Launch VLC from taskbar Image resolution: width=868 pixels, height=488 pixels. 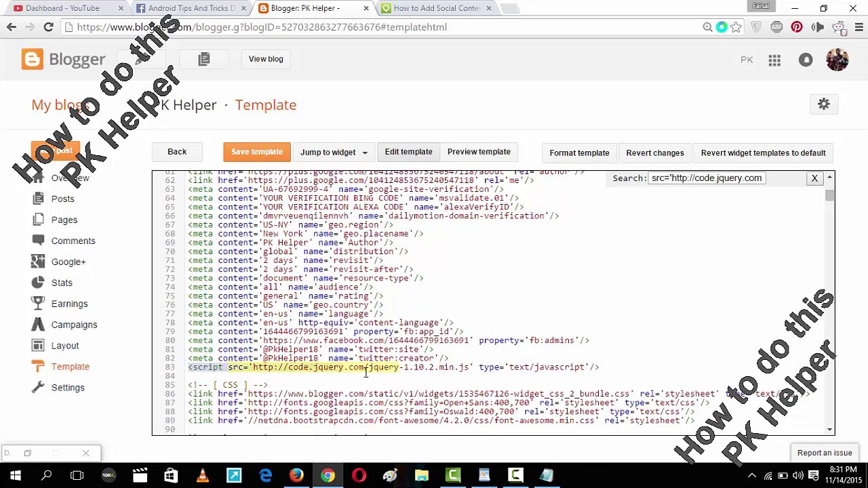pos(202,476)
